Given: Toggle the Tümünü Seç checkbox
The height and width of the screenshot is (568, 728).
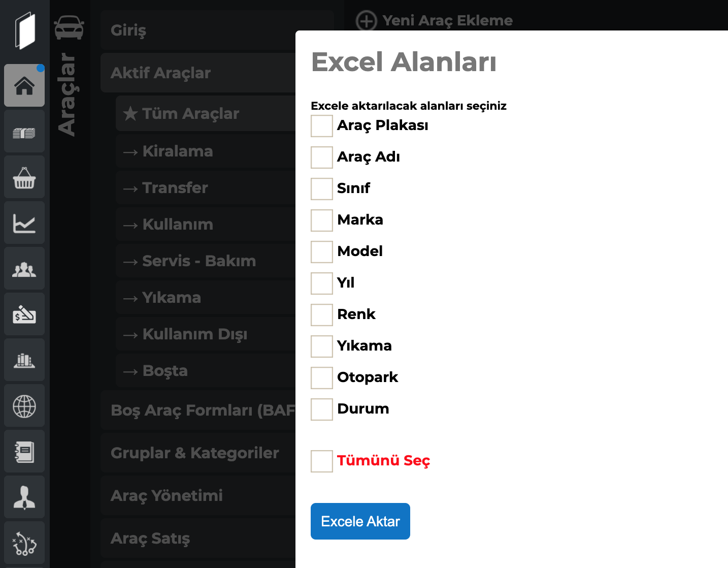Looking at the screenshot, I should (322, 461).
